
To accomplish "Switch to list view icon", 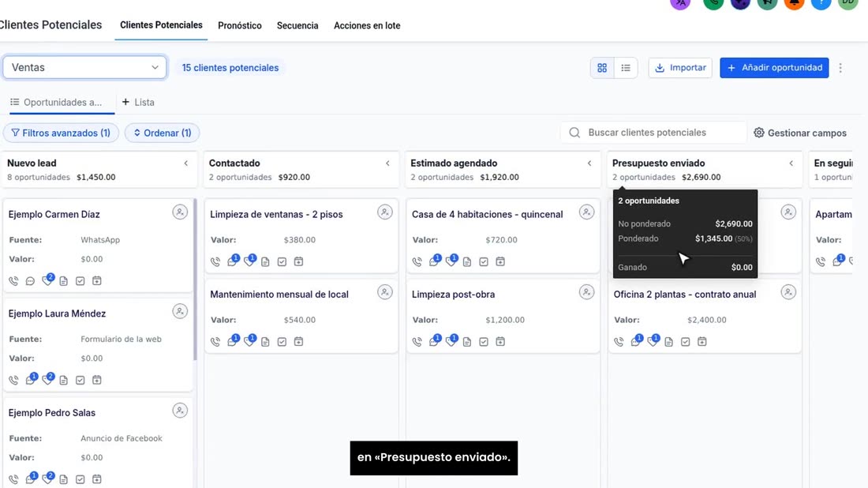I will click(626, 68).
